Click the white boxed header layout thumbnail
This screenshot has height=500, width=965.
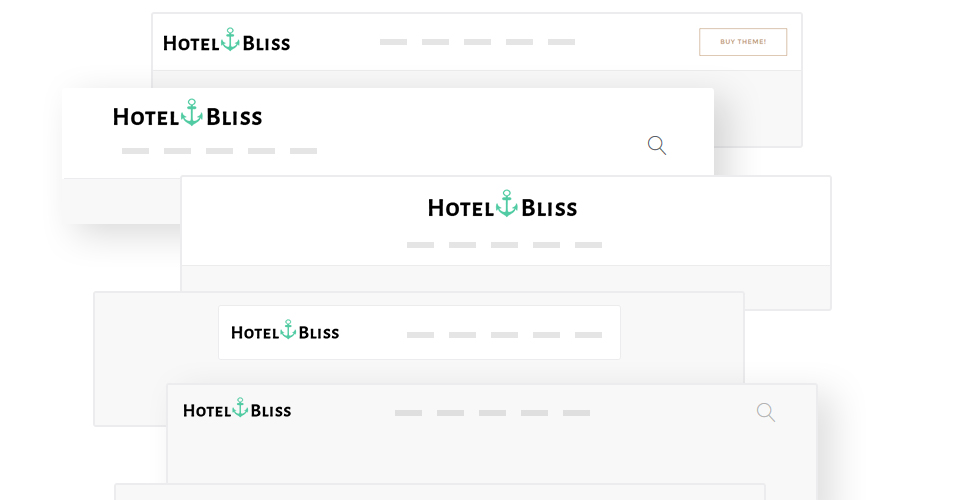419,333
